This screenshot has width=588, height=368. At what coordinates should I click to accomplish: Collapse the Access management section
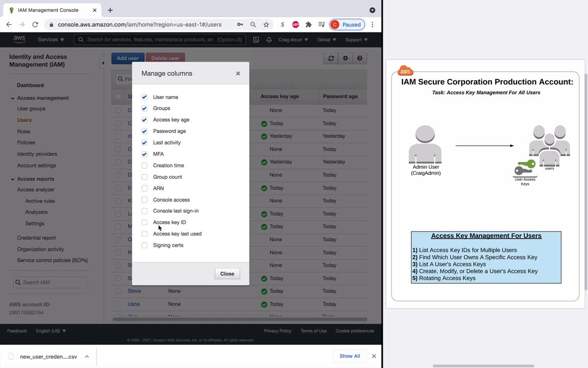[12, 98]
